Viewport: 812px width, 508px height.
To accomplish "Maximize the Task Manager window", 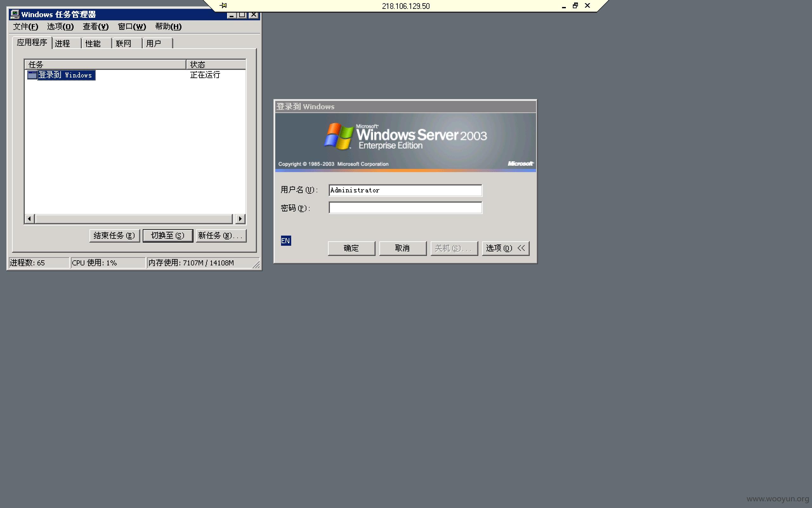I will click(x=242, y=15).
